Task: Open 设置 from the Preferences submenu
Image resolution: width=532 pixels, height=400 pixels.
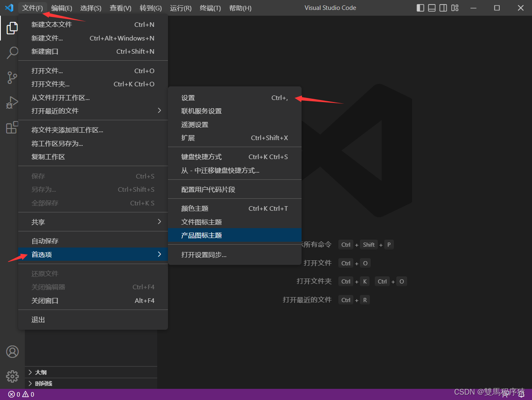Action: point(235,98)
